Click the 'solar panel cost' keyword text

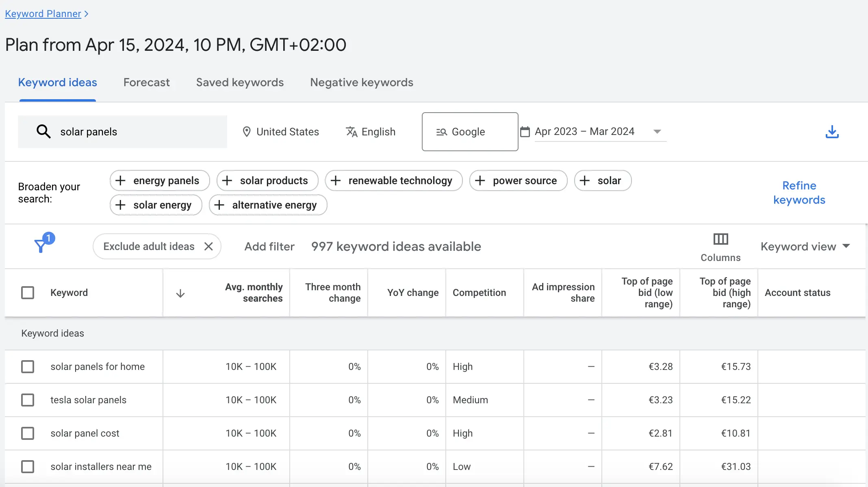(x=85, y=433)
